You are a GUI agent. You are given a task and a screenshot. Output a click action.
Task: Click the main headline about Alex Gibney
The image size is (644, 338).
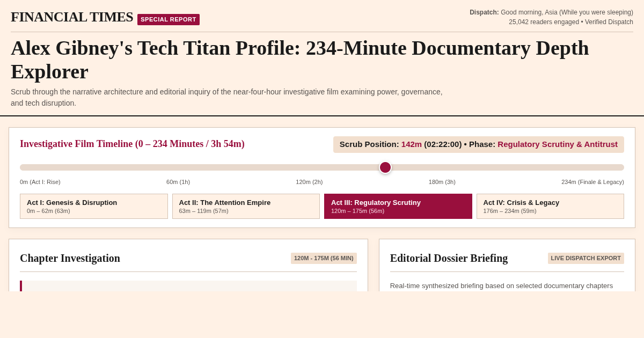click(x=300, y=60)
